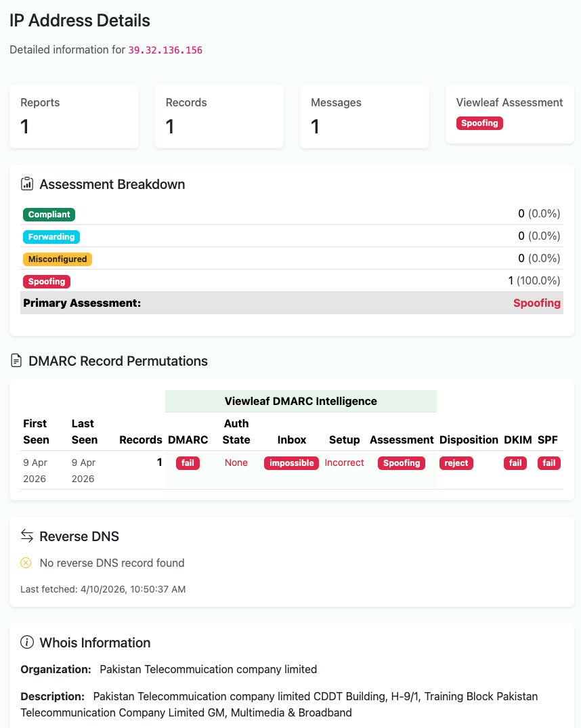Click the Spoofing result next to Primary Assessment
Screen dimensions: 581x728
click(537, 303)
